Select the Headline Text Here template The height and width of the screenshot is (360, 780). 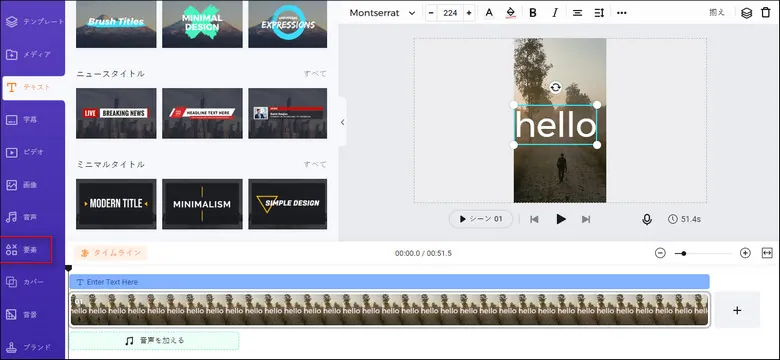202,113
